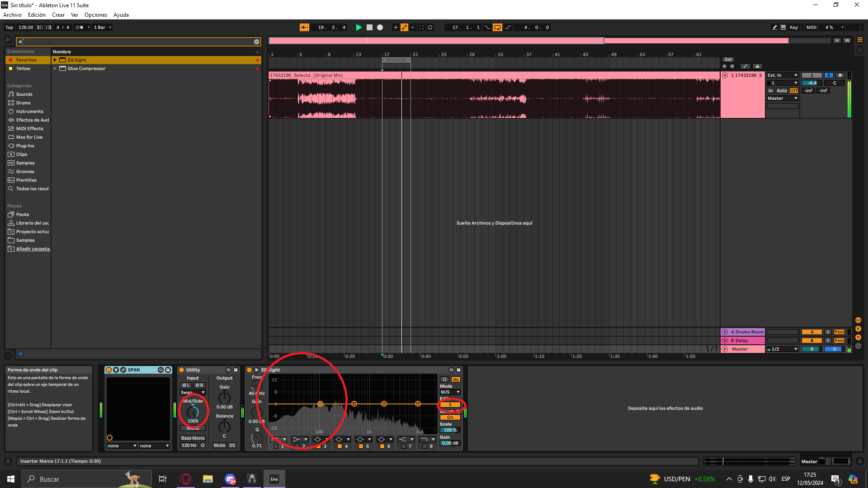Viewport: 868px width, 488px height.
Task: Click the Utility Mute button
Action: pyautogui.click(x=219, y=446)
